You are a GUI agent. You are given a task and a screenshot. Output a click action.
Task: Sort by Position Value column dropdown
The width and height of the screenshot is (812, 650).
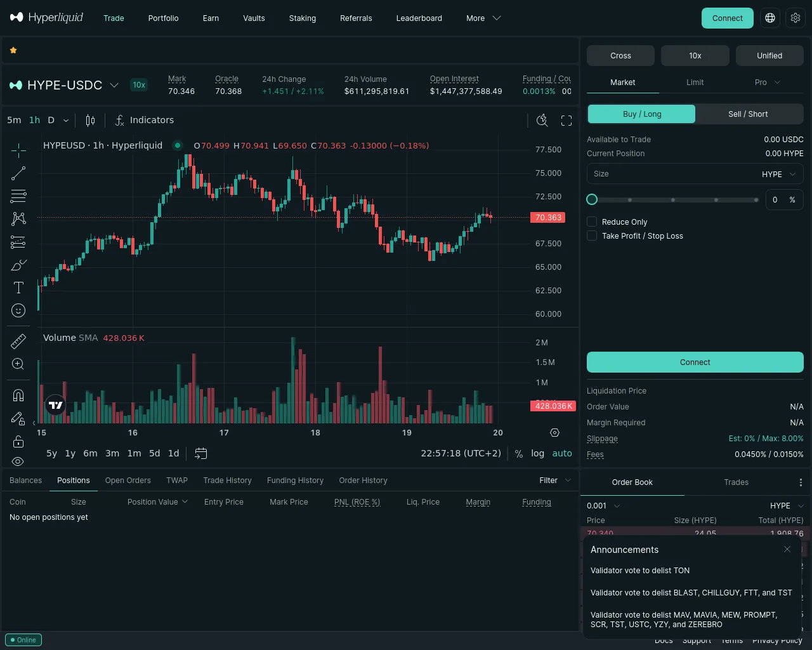coord(158,501)
